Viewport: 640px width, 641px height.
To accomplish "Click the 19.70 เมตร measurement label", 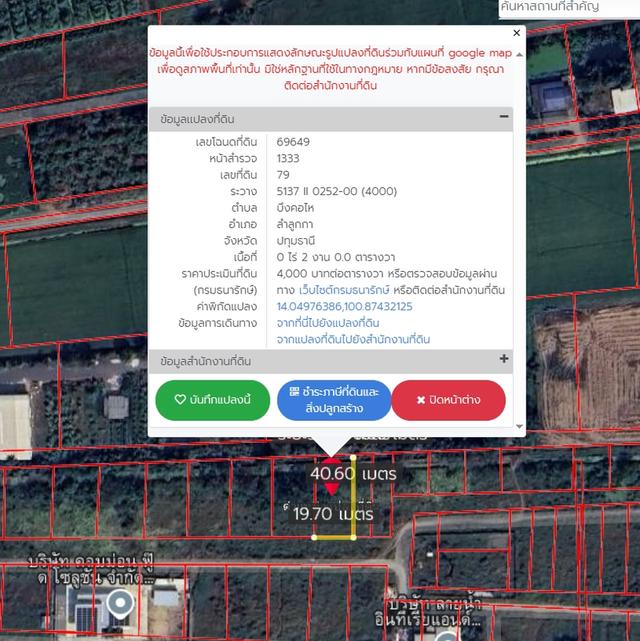I will click(333, 514).
